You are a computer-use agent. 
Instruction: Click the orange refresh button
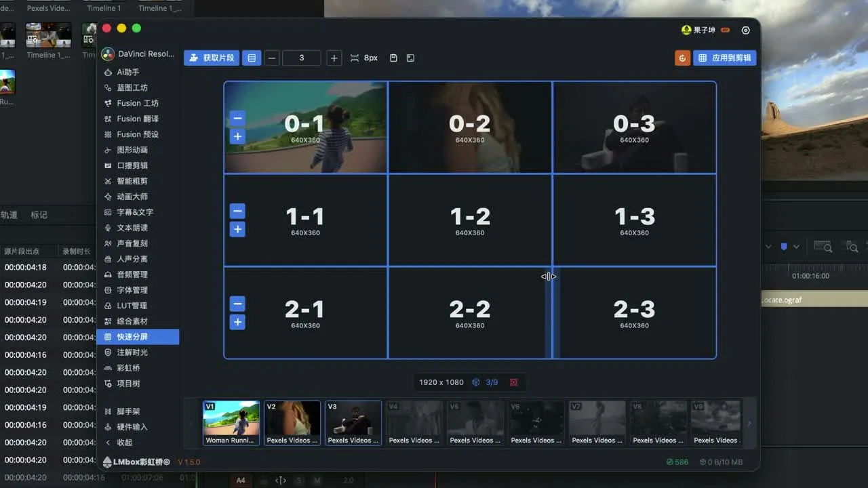point(682,58)
